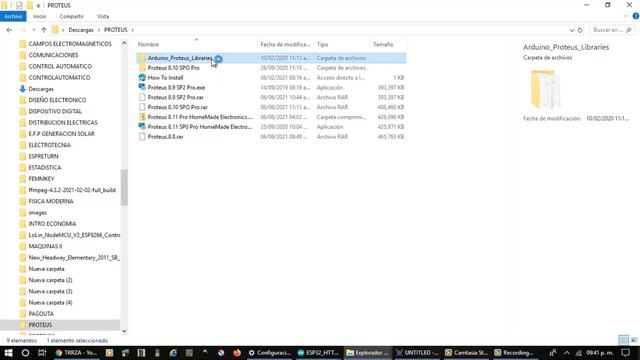Click navigation pane scroll down arrow
This screenshot has height=360, width=640.
pyautogui.click(x=124, y=331)
